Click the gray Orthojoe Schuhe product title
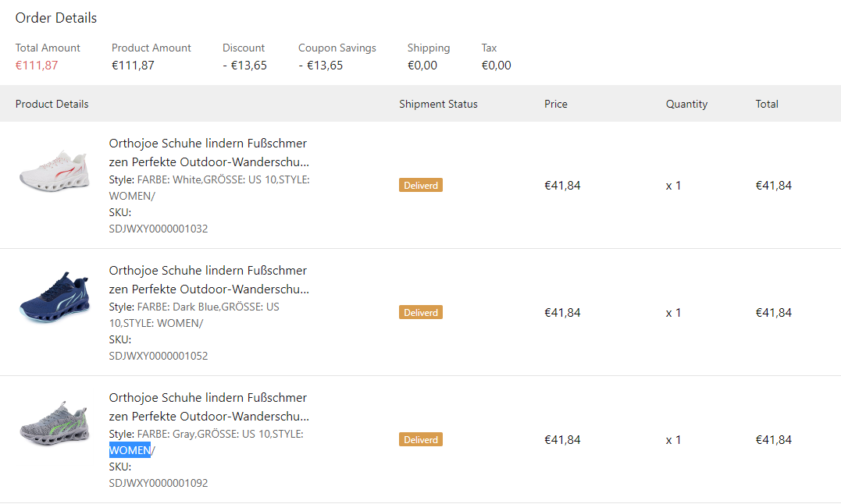The width and height of the screenshot is (841, 504). click(x=208, y=407)
